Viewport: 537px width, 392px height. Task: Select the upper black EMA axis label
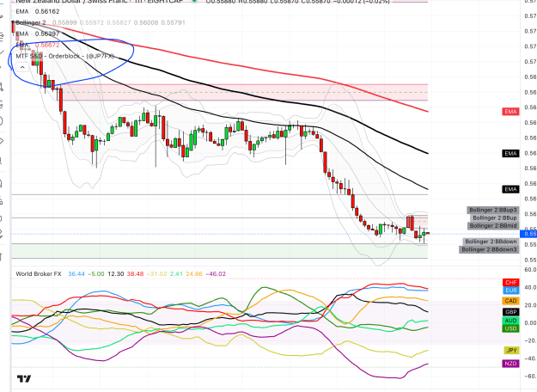[x=510, y=154]
